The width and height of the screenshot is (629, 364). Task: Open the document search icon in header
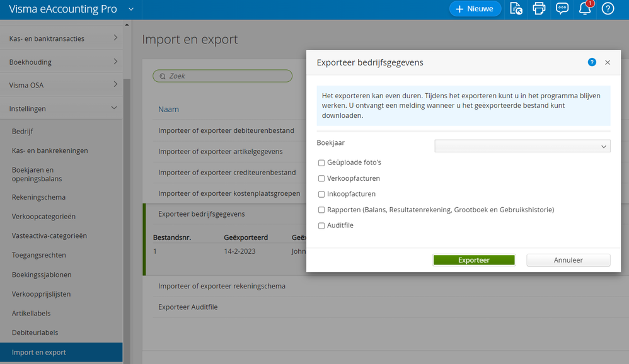pos(516,9)
